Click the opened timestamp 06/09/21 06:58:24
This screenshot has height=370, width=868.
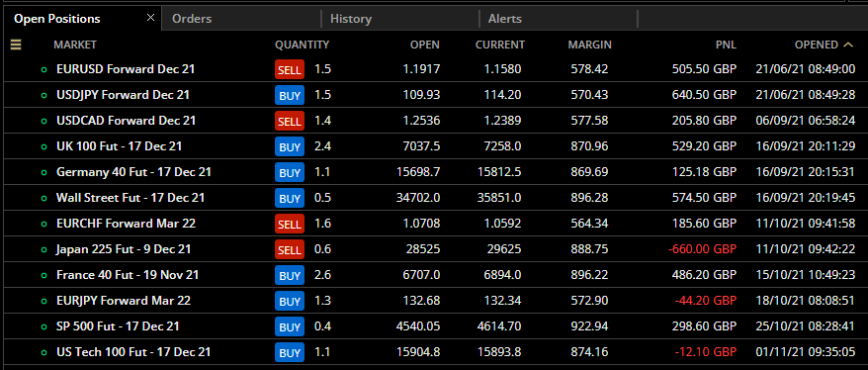806,120
